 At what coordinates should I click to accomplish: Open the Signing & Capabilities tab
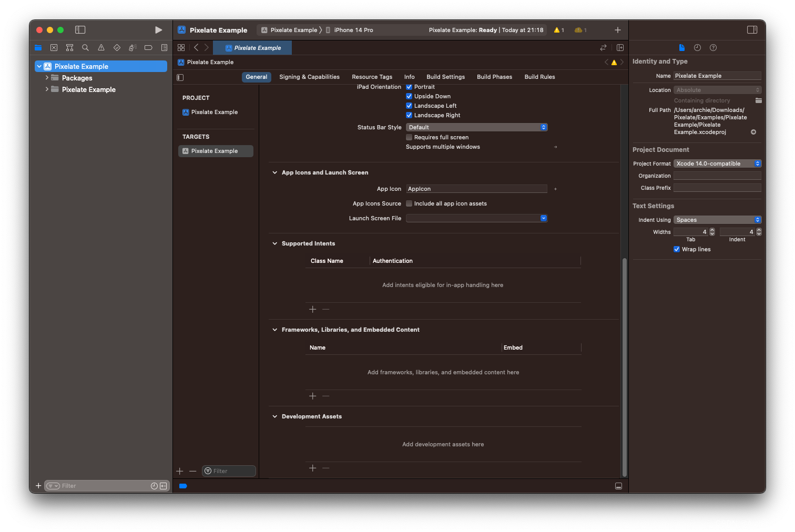tap(309, 77)
